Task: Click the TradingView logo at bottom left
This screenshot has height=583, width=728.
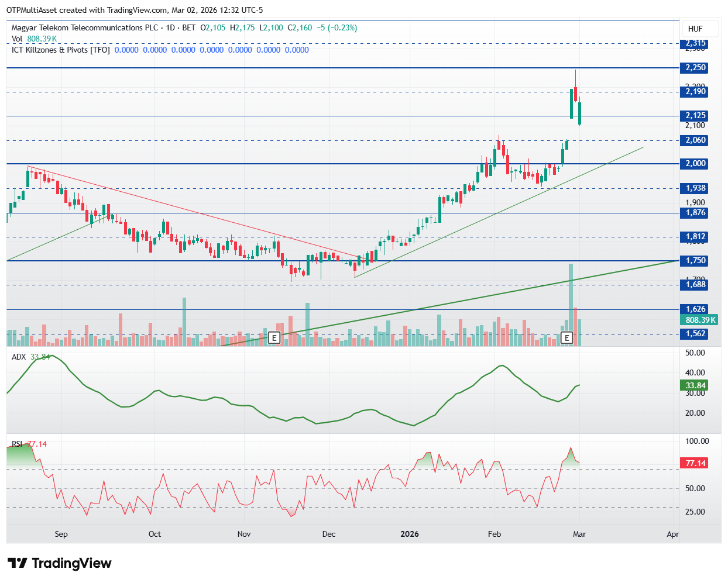Action: tap(59, 563)
